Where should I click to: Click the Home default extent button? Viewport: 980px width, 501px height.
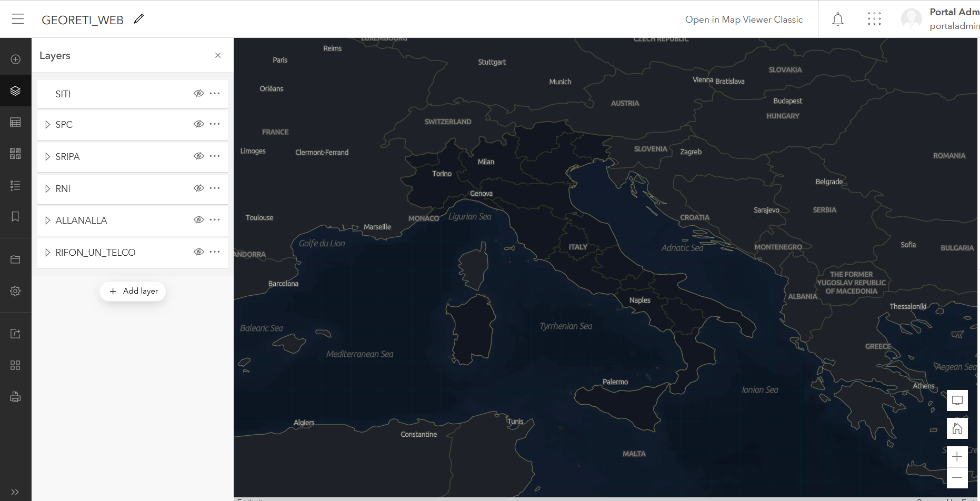(957, 428)
